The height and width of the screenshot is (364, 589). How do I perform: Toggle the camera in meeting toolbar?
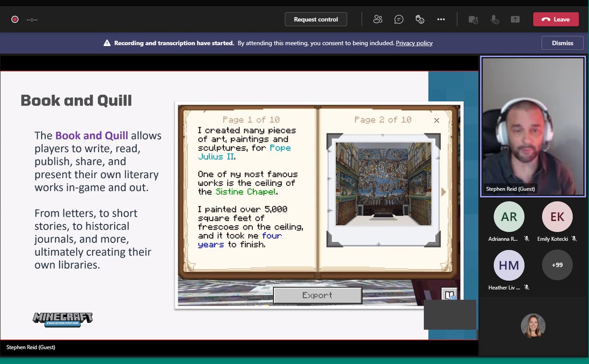click(473, 20)
